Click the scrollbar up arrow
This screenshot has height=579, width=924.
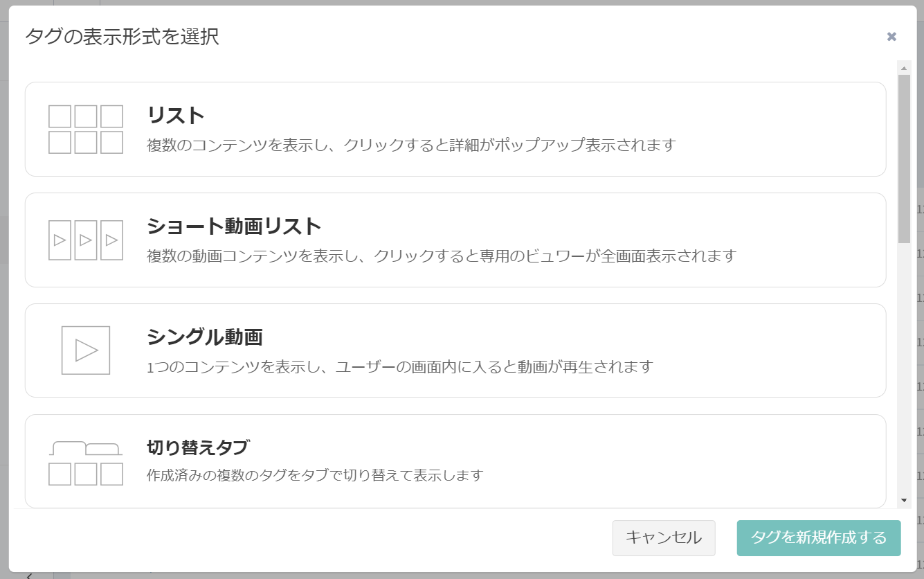904,68
